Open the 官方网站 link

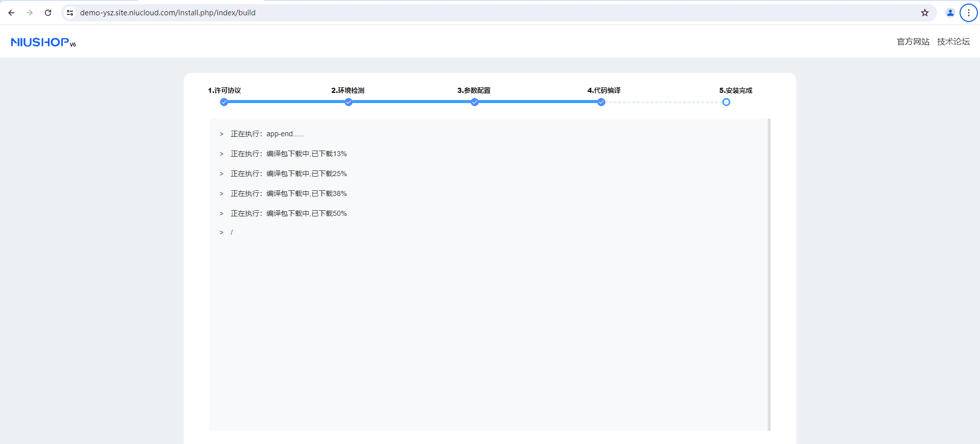913,42
